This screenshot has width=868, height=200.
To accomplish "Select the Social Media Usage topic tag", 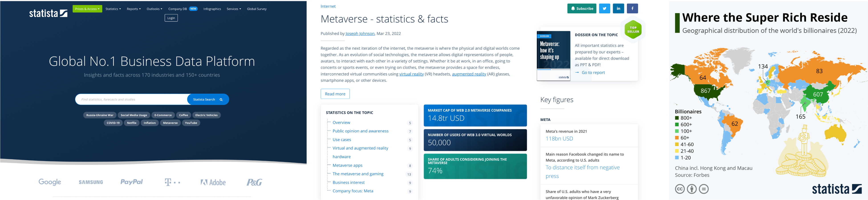I will (134, 115).
